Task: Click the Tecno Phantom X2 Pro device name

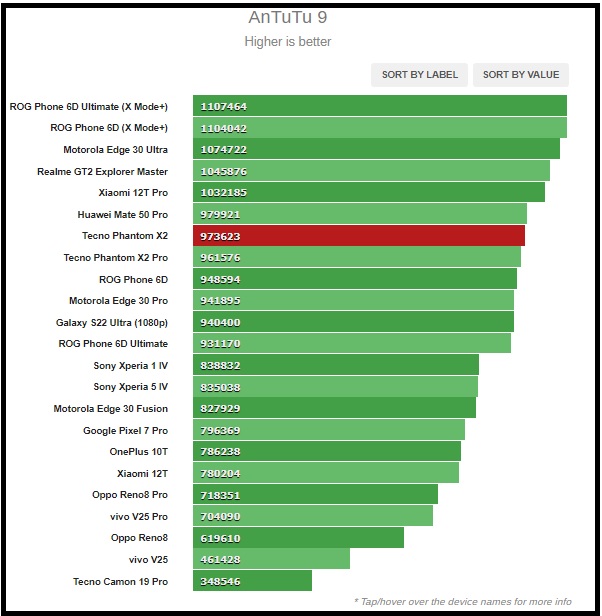Action: [115, 257]
